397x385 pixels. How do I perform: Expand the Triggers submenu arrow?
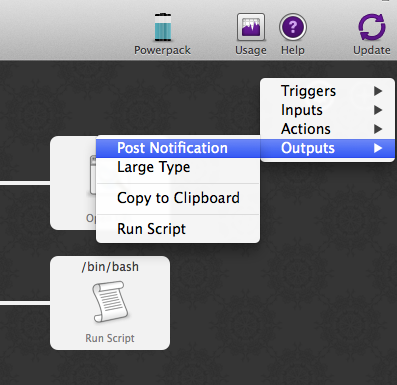click(378, 91)
